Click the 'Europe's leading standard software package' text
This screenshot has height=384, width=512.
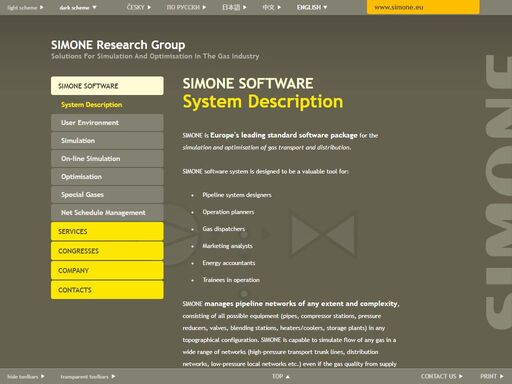pyautogui.click(x=284, y=135)
